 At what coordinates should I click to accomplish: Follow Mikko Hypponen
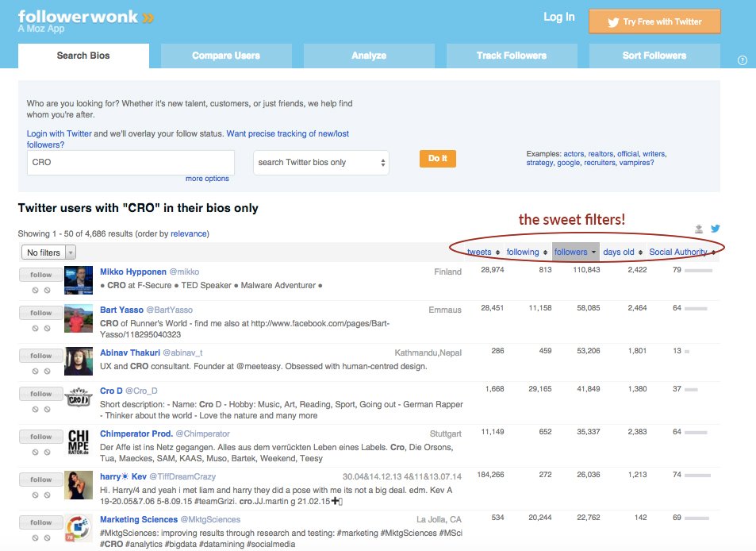[41, 275]
